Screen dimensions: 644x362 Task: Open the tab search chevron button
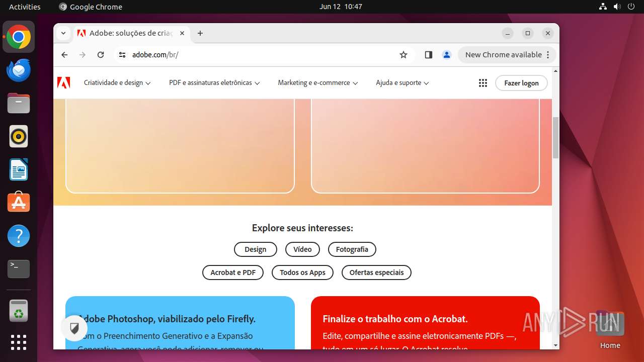63,33
